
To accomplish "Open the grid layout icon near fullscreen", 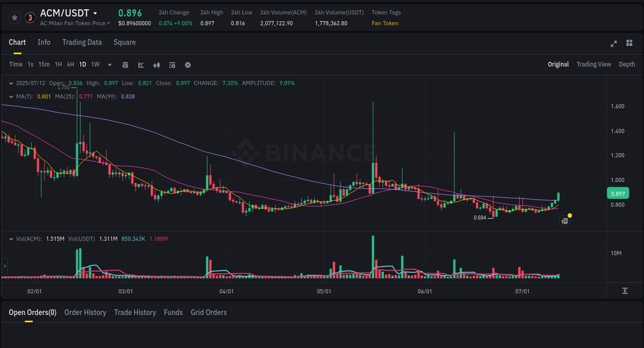I will point(629,43).
